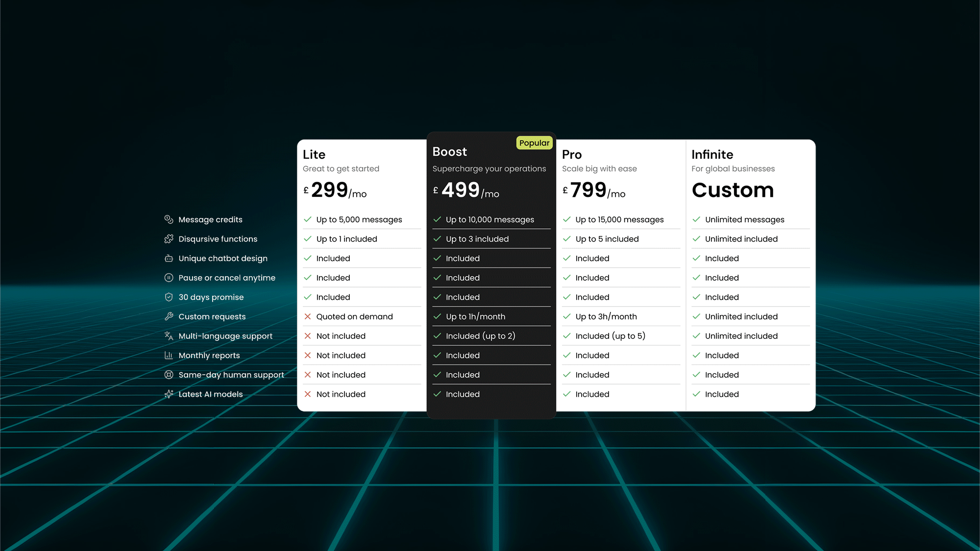The image size is (980, 551).
Task: Click the 30 days promise shield icon
Action: [x=169, y=297]
